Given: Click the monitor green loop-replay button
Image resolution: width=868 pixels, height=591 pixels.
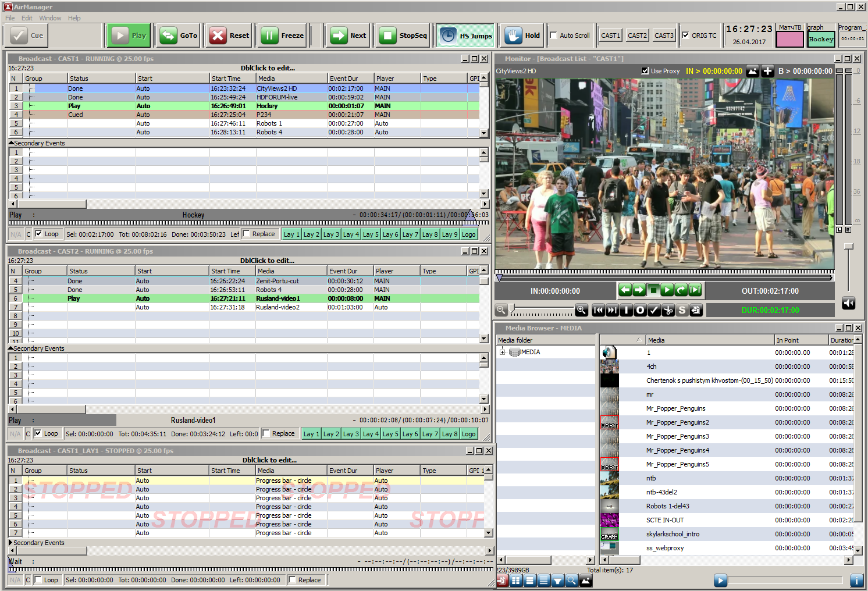Looking at the screenshot, I should pyautogui.click(x=681, y=290).
